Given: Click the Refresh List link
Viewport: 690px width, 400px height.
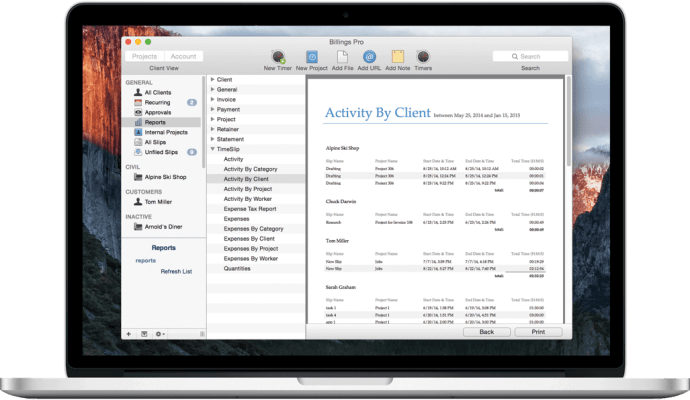Looking at the screenshot, I should tap(176, 272).
